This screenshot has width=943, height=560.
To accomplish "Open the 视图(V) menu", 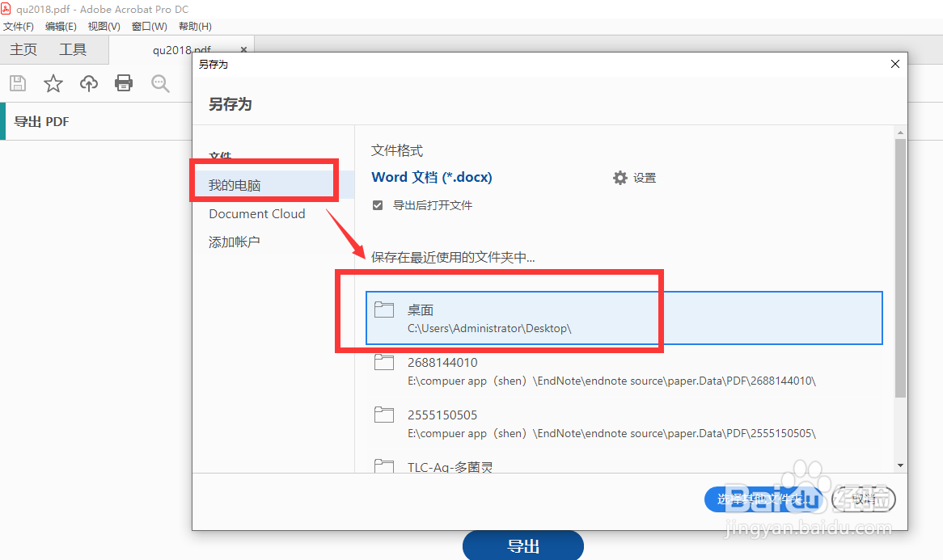I will point(104,27).
